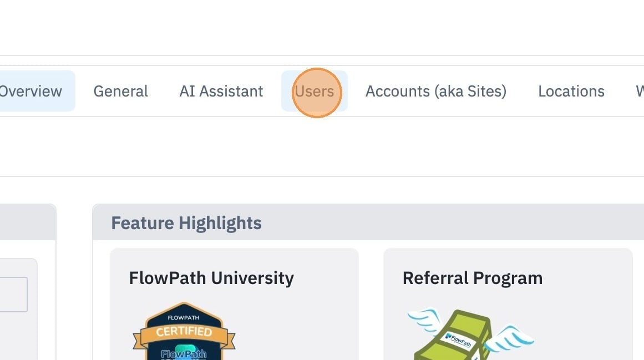Open the FlowPath University title link
Image resolution: width=644 pixels, height=360 pixels.
coord(211,278)
